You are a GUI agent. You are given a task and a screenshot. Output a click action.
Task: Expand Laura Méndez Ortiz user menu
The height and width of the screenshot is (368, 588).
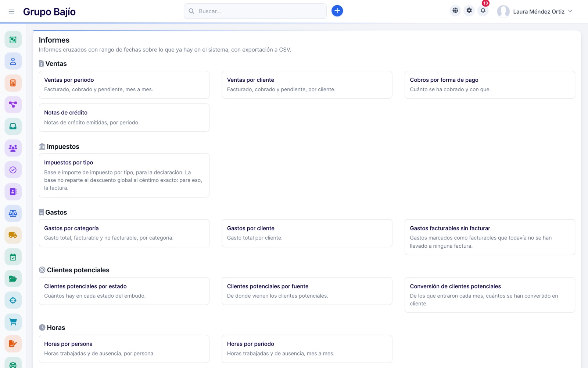(535, 11)
